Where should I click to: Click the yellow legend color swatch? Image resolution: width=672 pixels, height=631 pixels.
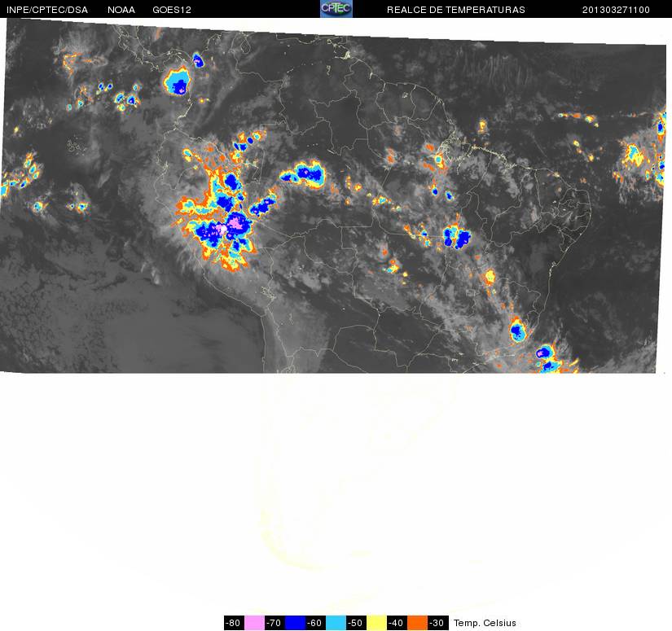[376, 623]
